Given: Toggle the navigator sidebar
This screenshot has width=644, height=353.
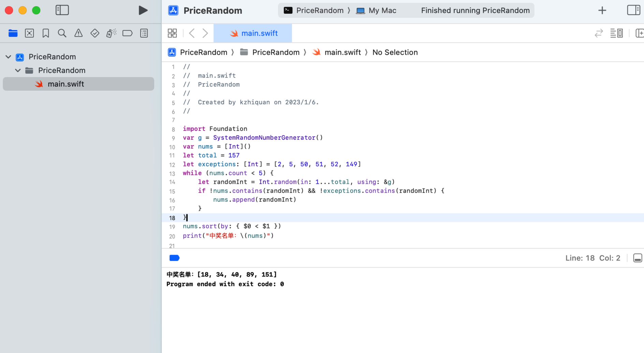Looking at the screenshot, I should [62, 10].
